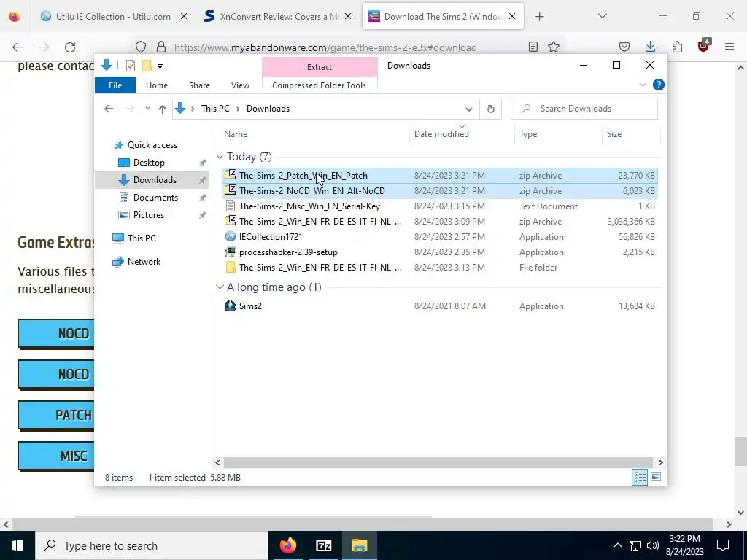
Task: Open Explorer help question mark icon
Action: coord(659,85)
